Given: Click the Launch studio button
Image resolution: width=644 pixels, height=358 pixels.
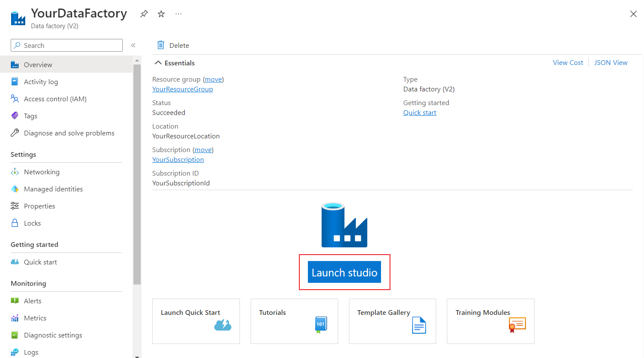Looking at the screenshot, I should 344,272.
